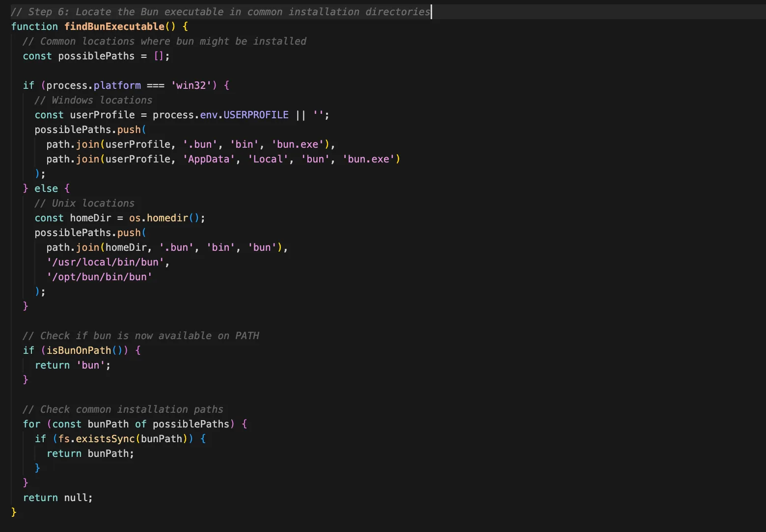Click the 'return null;' line
The image size is (766, 532).
[58, 498]
